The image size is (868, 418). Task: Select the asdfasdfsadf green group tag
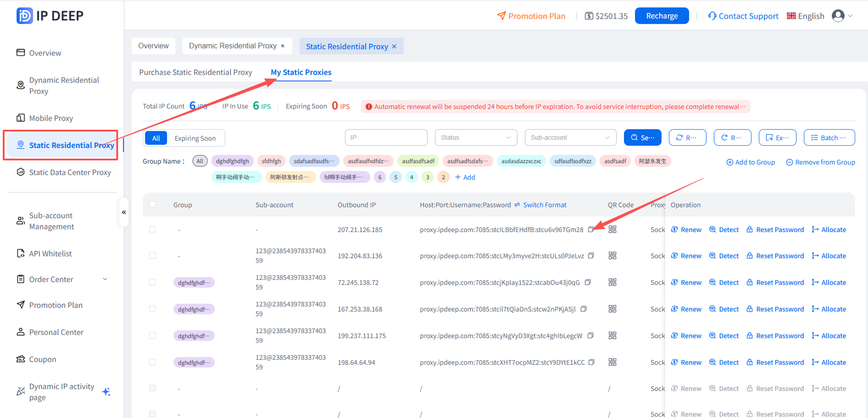click(x=418, y=161)
